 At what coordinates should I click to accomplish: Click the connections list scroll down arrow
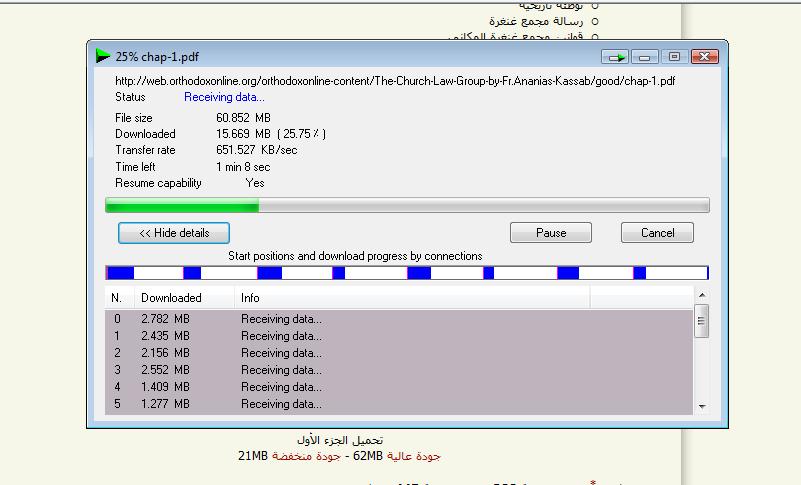(701, 407)
